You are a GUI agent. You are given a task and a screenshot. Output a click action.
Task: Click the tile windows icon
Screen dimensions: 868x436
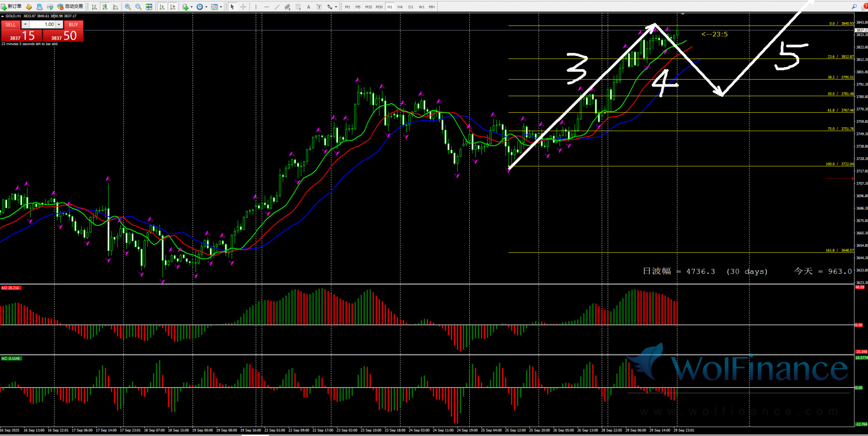point(149,7)
